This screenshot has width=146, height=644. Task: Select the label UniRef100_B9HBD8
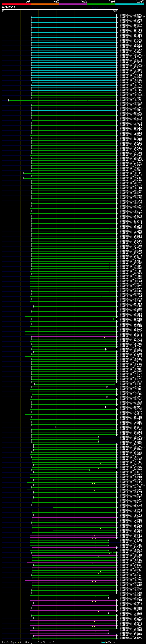click(x=131, y=77)
